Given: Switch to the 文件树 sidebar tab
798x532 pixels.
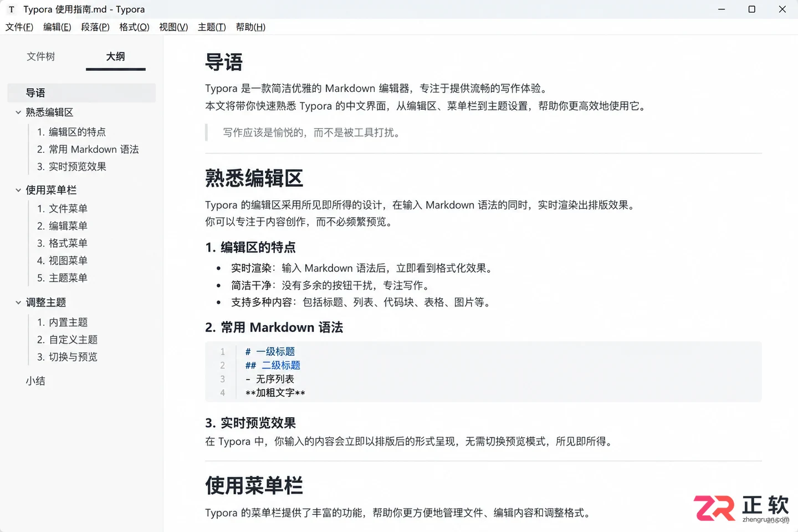Looking at the screenshot, I should (41, 57).
